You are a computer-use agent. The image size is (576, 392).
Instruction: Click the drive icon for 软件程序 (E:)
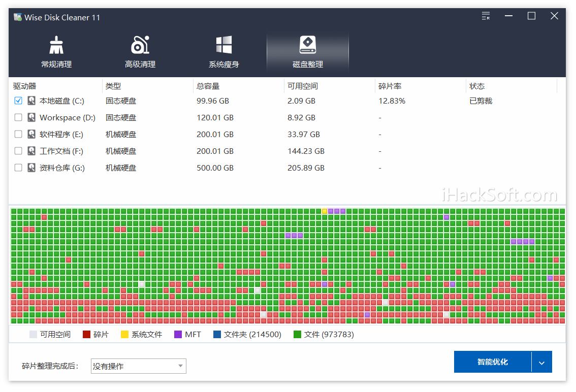click(x=31, y=134)
